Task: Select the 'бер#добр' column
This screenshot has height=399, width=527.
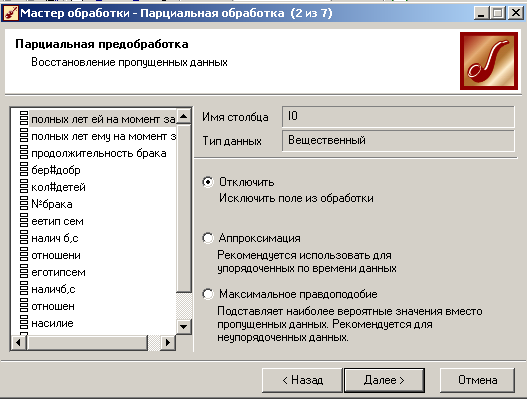Action: [x=56, y=170]
